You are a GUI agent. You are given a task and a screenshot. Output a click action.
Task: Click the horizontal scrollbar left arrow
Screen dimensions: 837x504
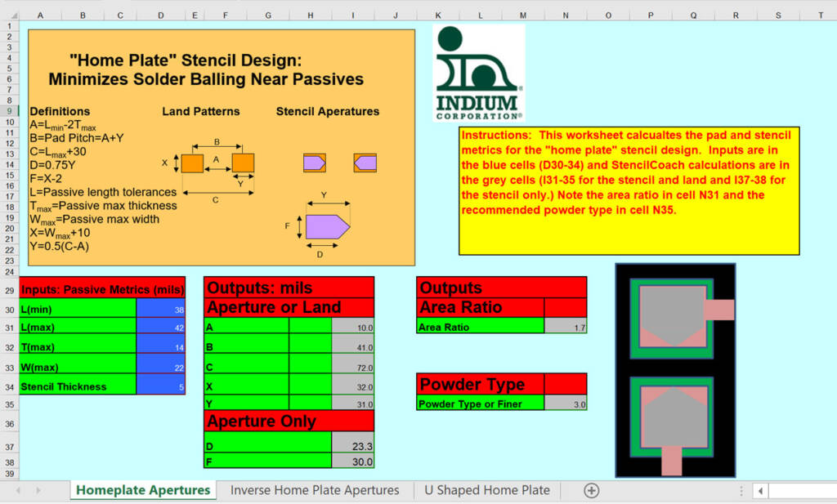[760, 491]
